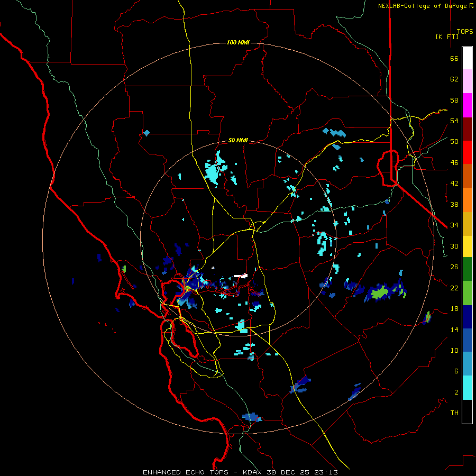
Task: Click the cyan 10 K FT legend swatch
Action: click(x=467, y=388)
